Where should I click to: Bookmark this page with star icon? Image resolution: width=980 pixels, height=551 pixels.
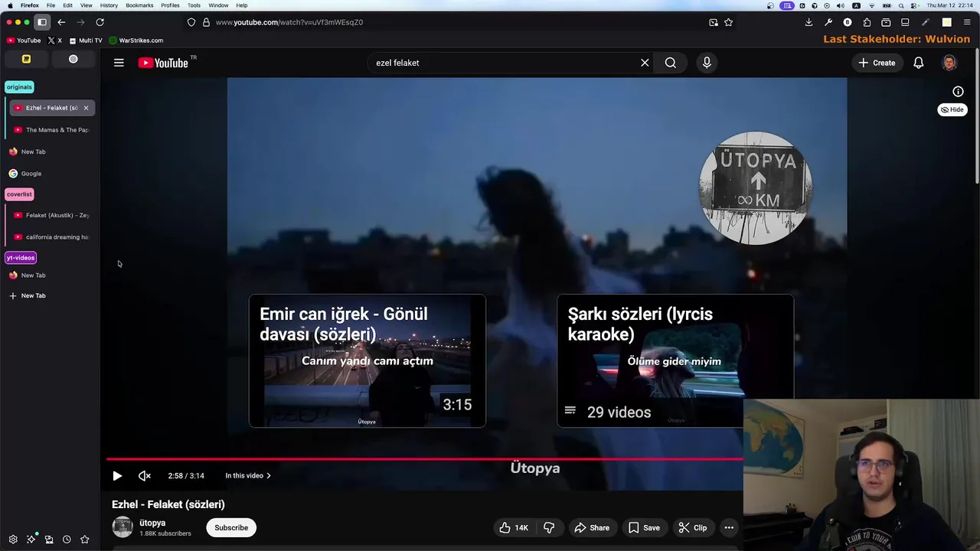pos(728,22)
